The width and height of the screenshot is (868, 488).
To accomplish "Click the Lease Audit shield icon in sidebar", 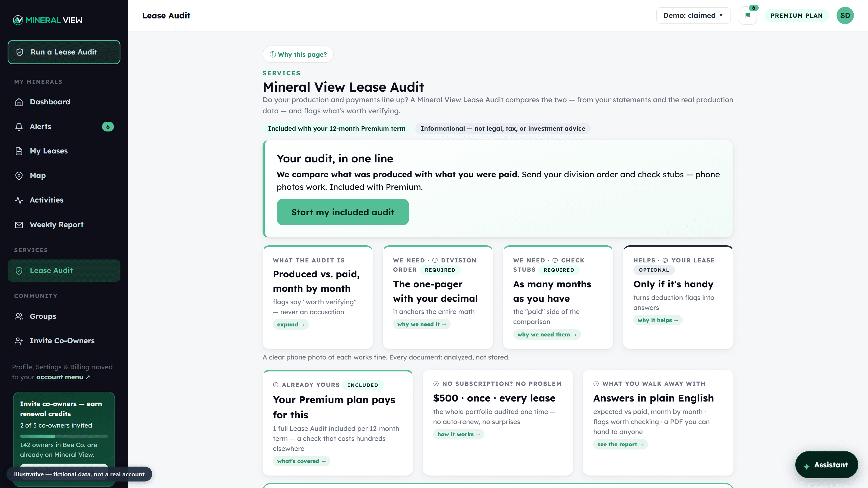I will pyautogui.click(x=19, y=271).
